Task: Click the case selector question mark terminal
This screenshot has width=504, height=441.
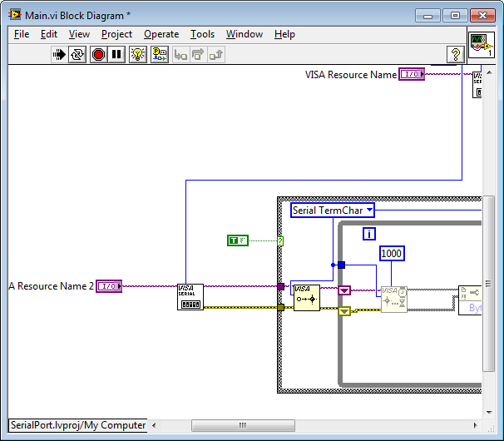Action: [280, 240]
